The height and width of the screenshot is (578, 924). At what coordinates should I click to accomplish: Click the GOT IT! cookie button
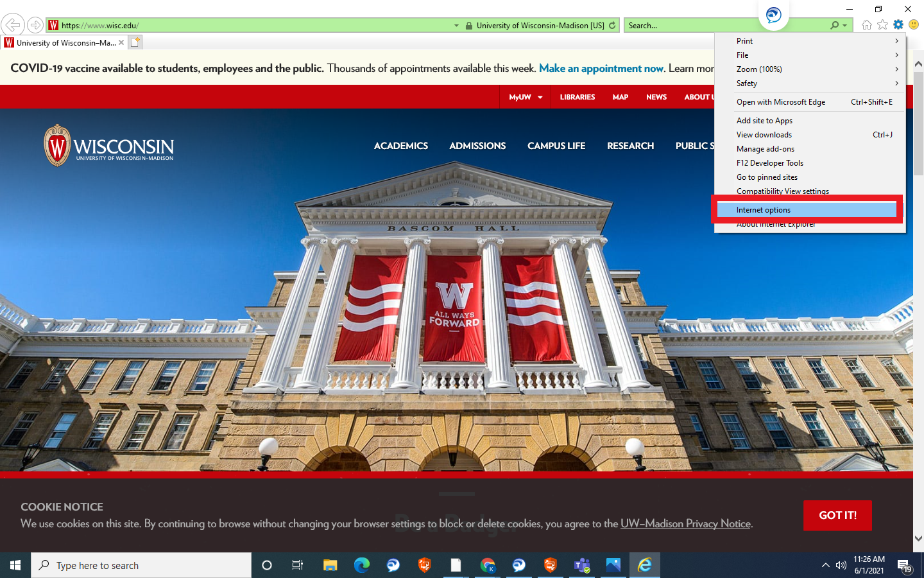coord(837,515)
